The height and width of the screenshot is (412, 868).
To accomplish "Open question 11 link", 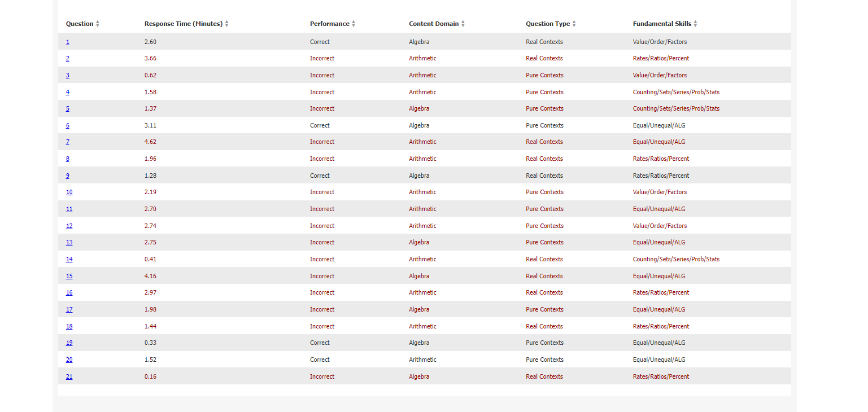I will pyautogui.click(x=69, y=209).
